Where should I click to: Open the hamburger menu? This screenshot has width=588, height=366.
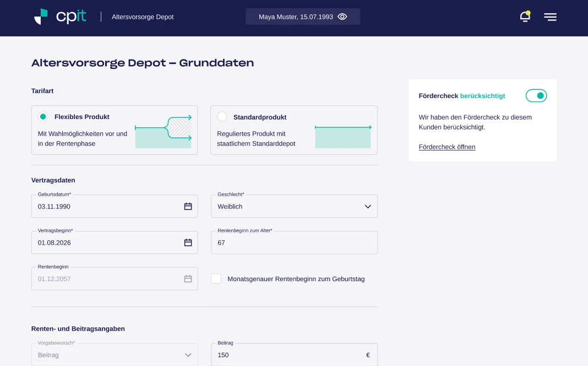click(x=550, y=17)
